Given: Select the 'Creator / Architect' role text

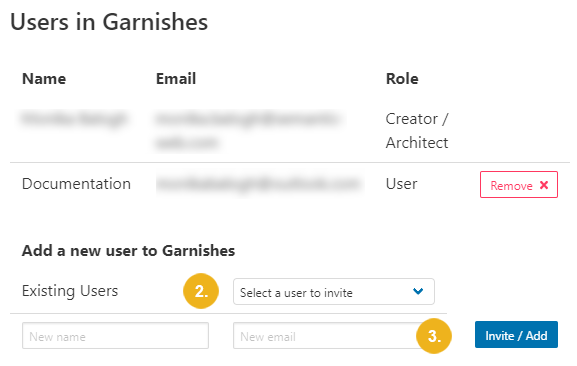Looking at the screenshot, I should (x=417, y=131).
